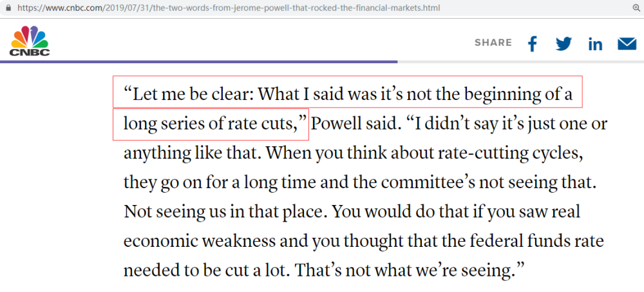Share the article on Facebook

coord(533,44)
